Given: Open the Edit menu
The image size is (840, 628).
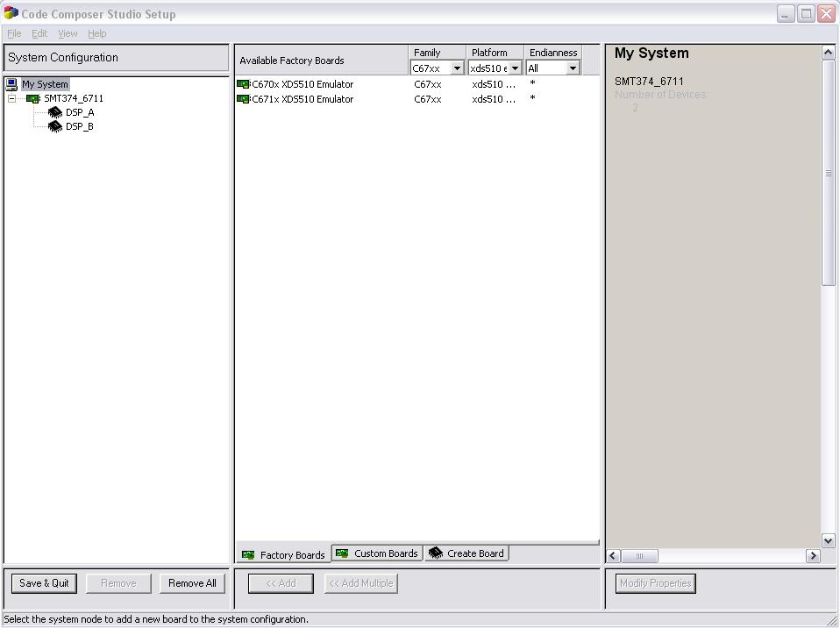Looking at the screenshot, I should [39, 33].
